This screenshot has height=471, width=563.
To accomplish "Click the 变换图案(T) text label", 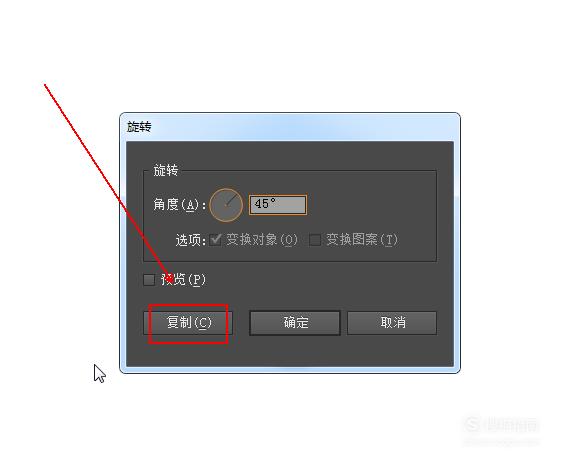I will click(x=362, y=239).
